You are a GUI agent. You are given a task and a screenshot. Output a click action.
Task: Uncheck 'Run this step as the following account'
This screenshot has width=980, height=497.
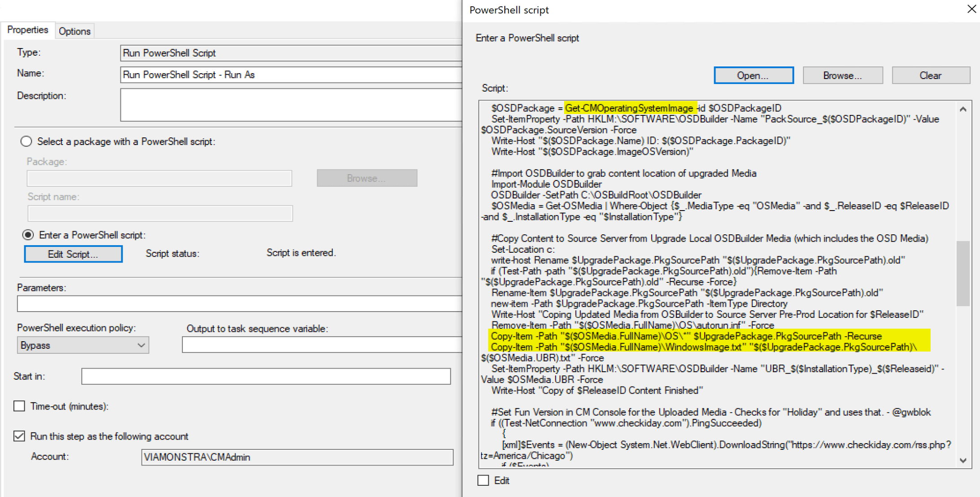click(x=19, y=436)
